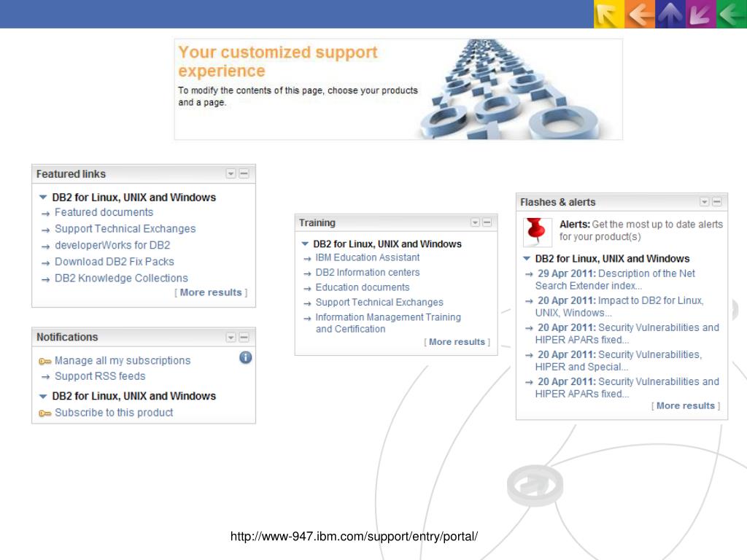Click the portal URL at the bottom

354,536
